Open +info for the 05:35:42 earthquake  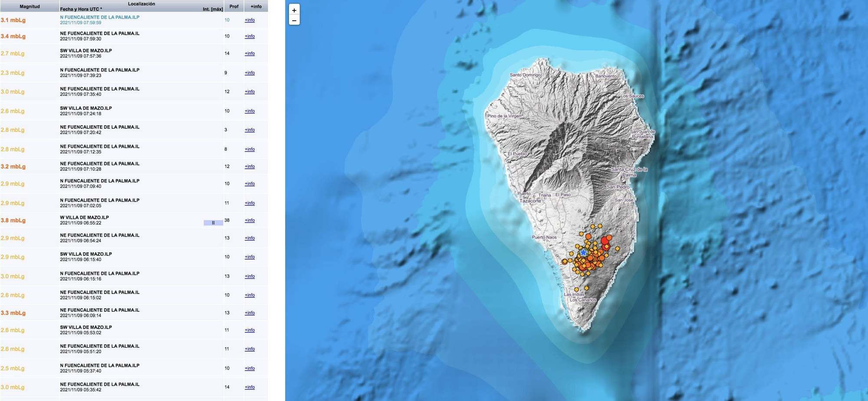tap(250, 387)
